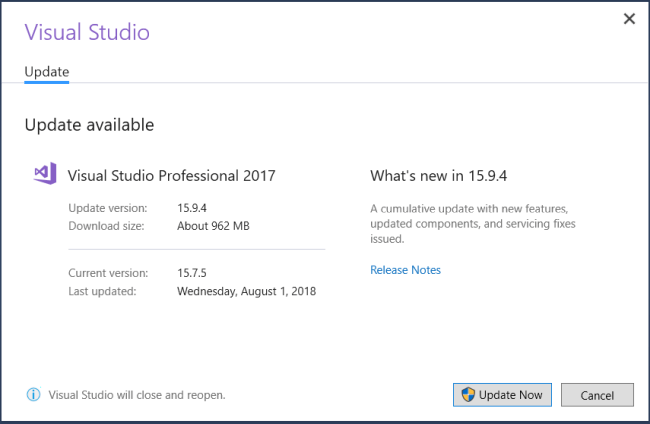Viewport: 650px width, 424px height.
Task: Select the Update tab
Action: [x=46, y=72]
